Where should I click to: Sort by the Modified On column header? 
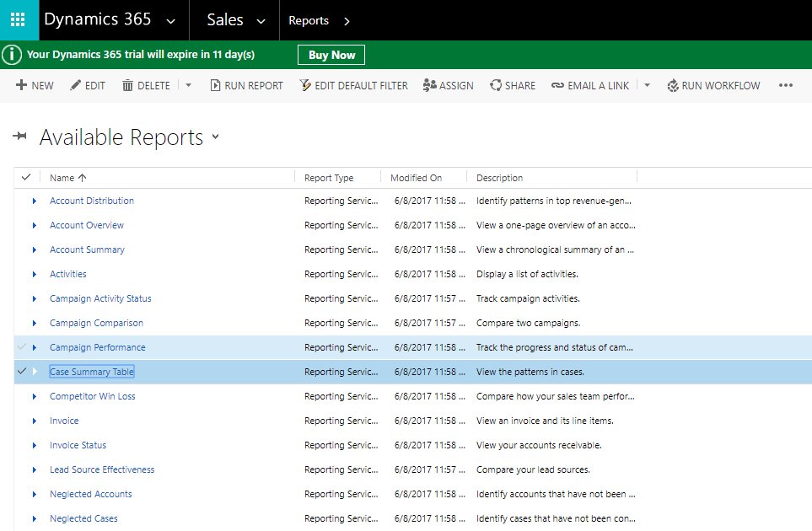(x=416, y=178)
